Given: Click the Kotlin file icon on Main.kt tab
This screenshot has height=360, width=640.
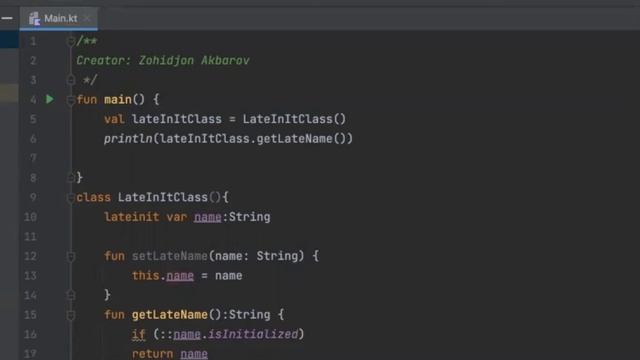Looking at the screenshot, I should coord(34,18).
